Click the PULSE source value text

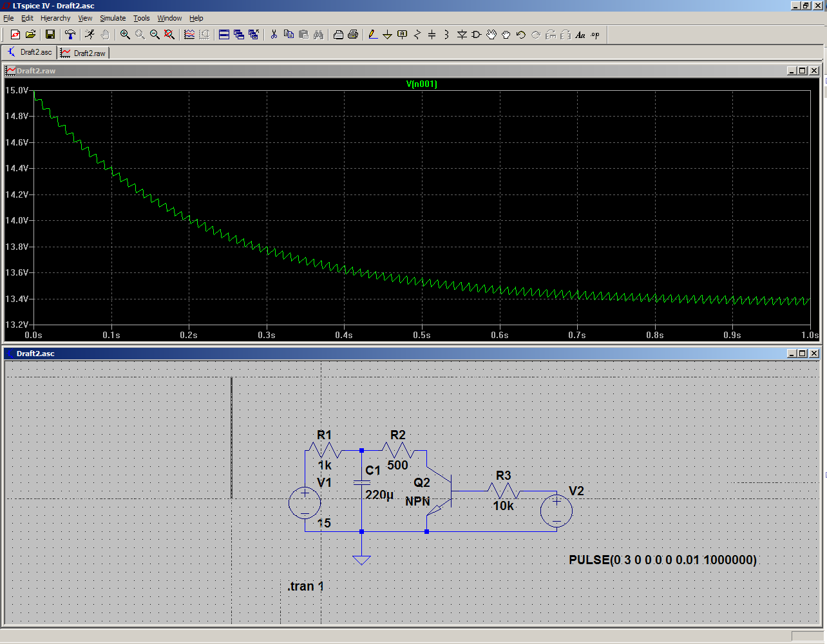coord(663,560)
